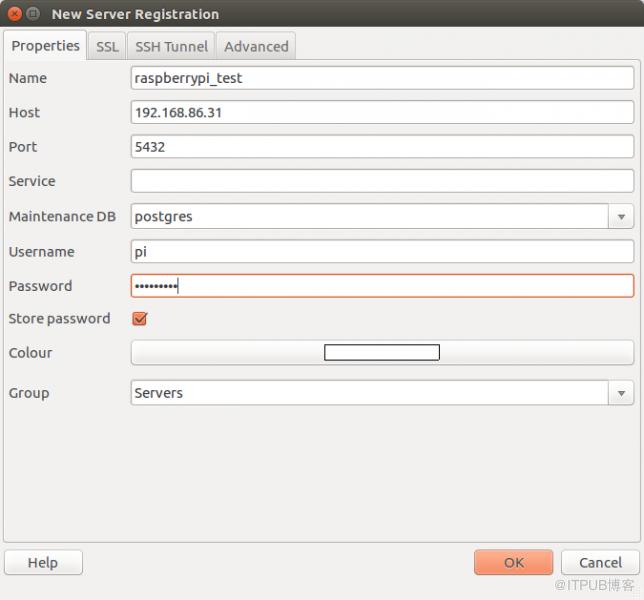
Task: Close the New Server Registration dialog
Action: pos(14,14)
